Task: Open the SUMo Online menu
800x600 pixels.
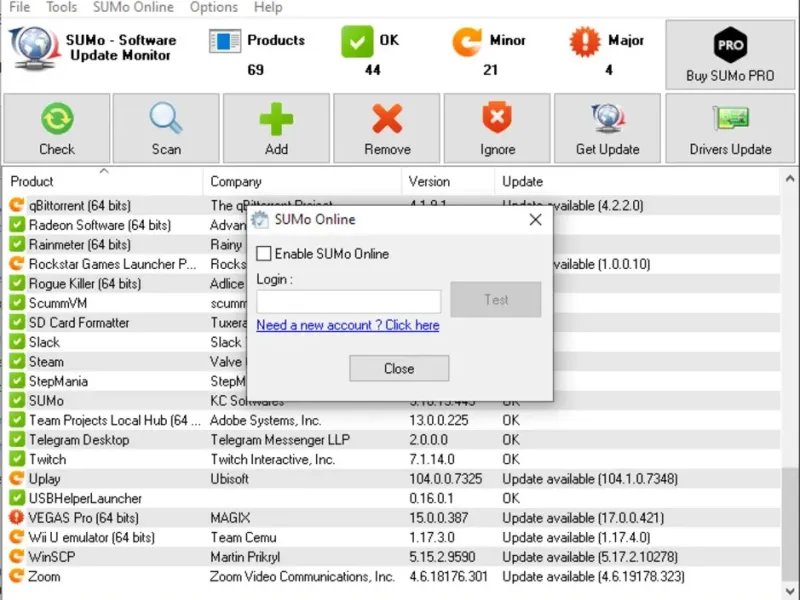Action: click(133, 7)
